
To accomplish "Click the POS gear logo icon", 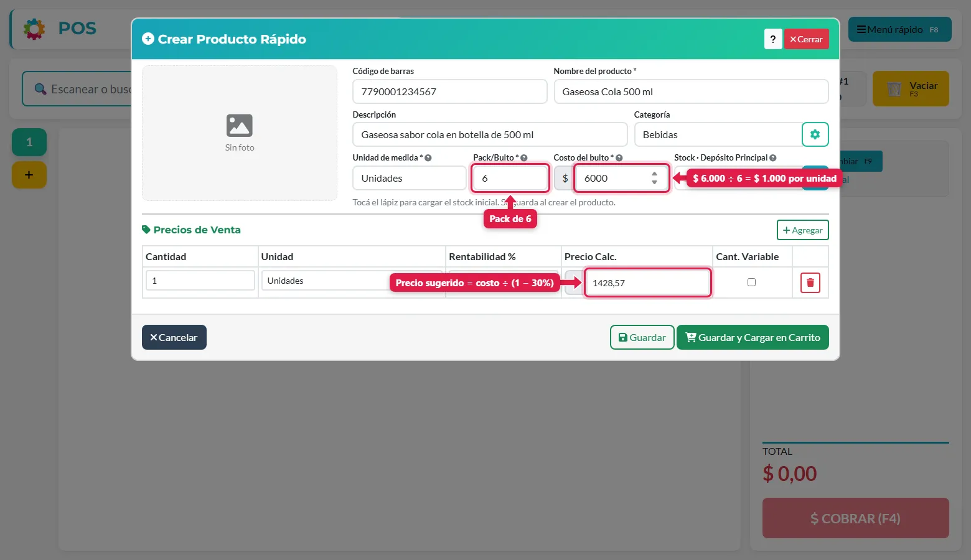I will 34,29.
